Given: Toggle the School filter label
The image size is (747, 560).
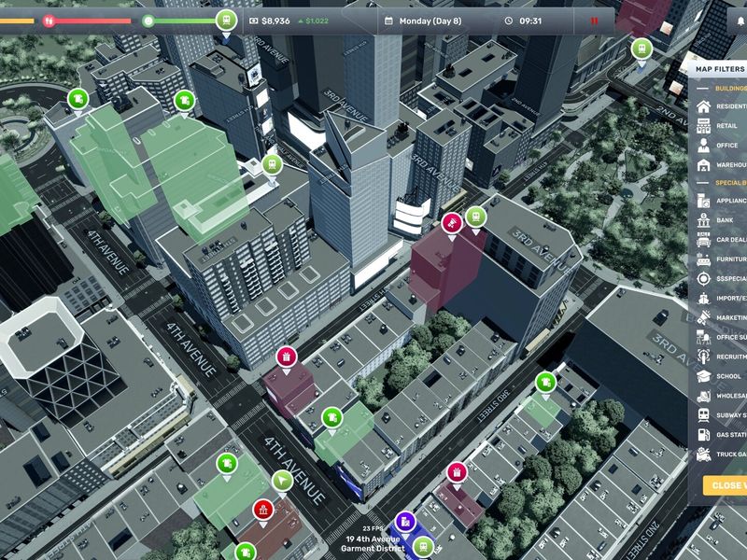Looking at the screenshot, I should 728,376.
